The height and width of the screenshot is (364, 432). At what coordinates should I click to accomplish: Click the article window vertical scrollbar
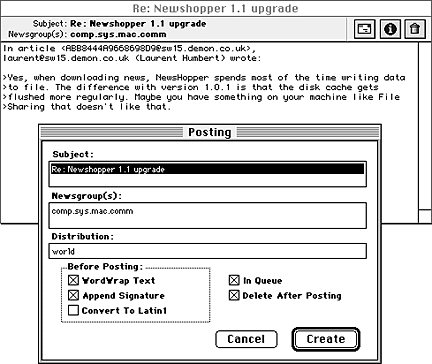(425, 126)
